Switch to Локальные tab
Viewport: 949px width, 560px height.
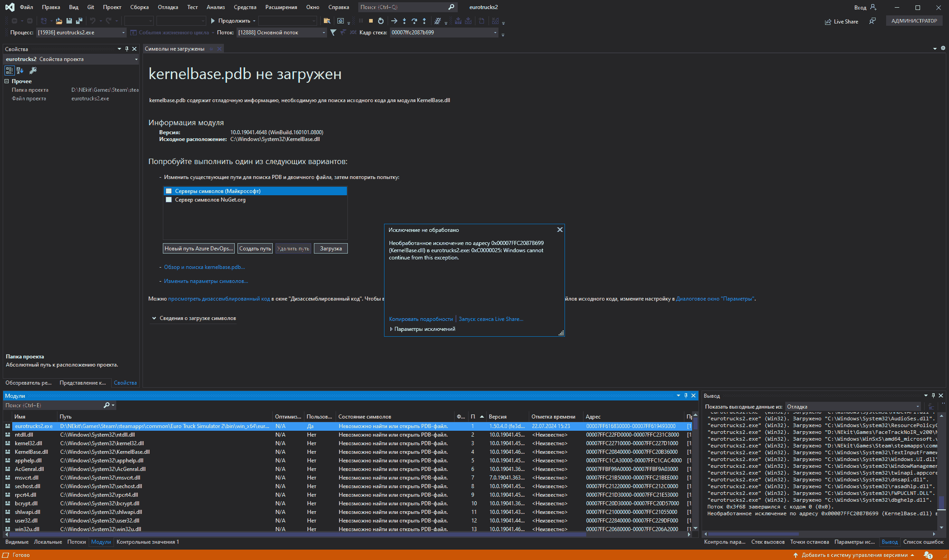point(48,542)
